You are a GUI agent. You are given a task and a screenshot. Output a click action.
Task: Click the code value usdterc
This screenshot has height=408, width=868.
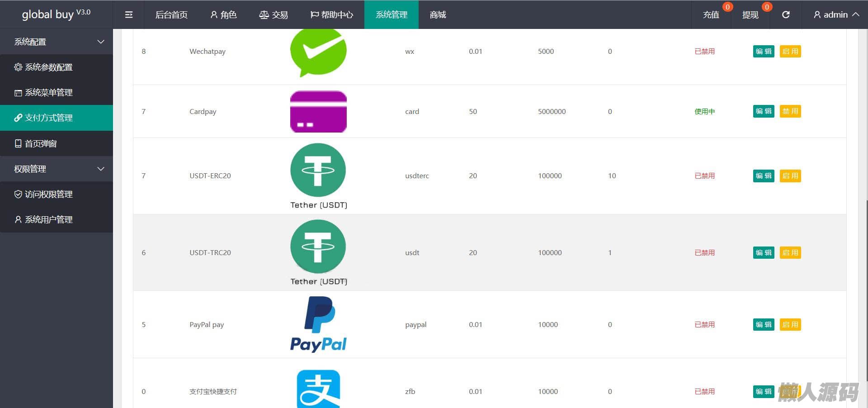coord(417,176)
